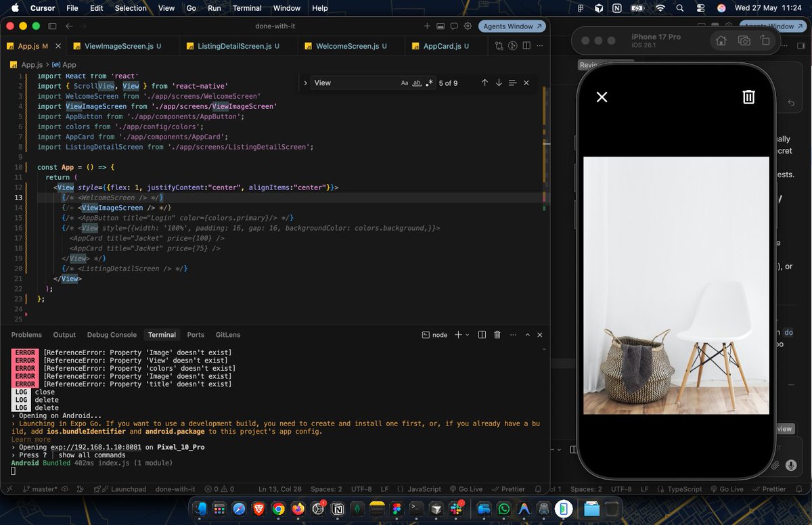Open the Learn more link in terminal
The image size is (812, 525).
click(x=30, y=440)
